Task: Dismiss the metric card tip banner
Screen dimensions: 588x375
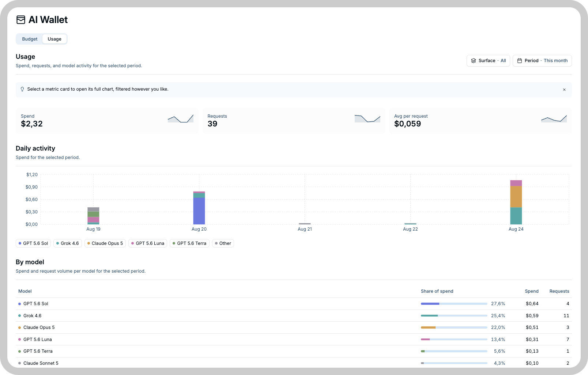Action: pyautogui.click(x=564, y=90)
